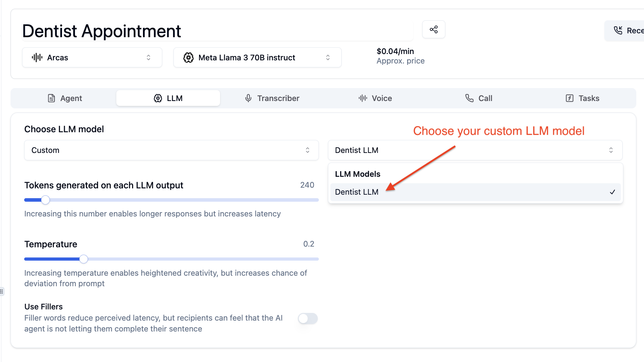Screen dimensions: 644x362
Task: Click chevron arrows in Meta Llama dropdown
Action: tap(328, 58)
